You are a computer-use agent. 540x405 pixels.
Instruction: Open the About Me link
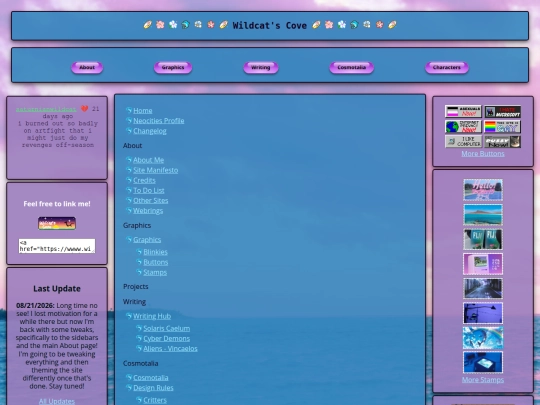(x=148, y=160)
